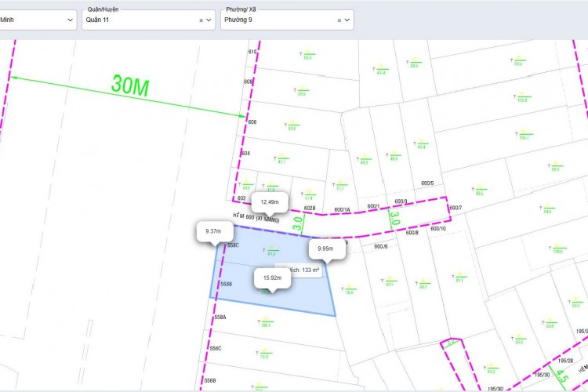Screen dimensions: 588x392
Task: Click the green 30M road width label
Action: (x=130, y=85)
